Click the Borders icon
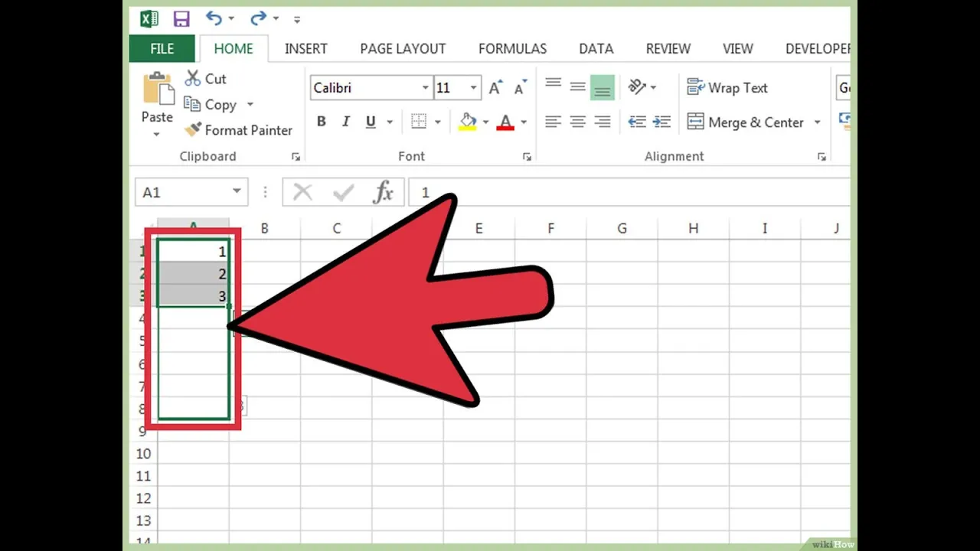This screenshot has height=551, width=980. tap(419, 122)
